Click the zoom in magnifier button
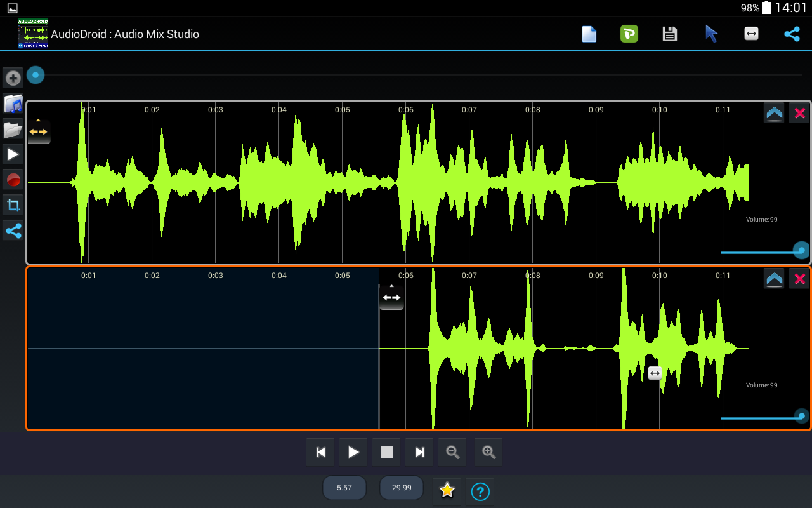Screen dimensions: 812x508 point(488,452)
